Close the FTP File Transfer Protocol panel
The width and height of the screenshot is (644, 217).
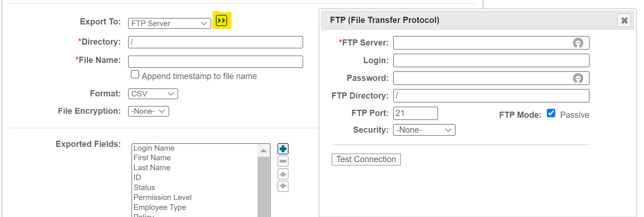click(624, 20)
